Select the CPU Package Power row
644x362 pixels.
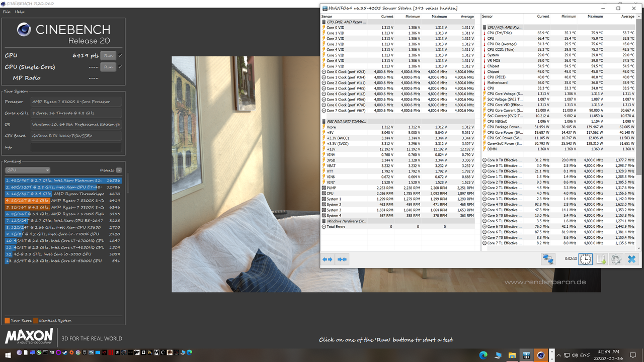(559, 127)
